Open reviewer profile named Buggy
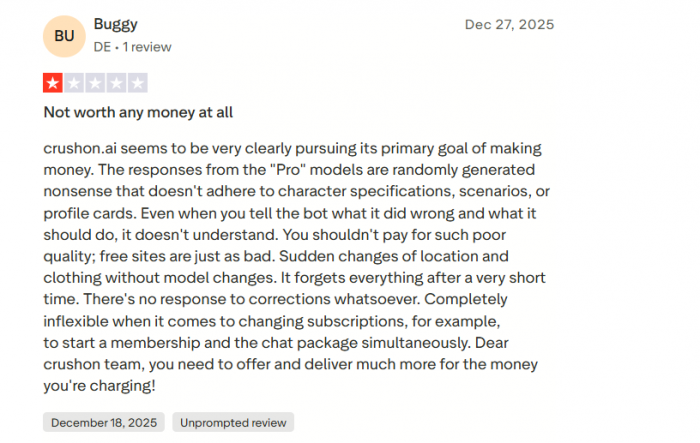 tap(116, 24)
